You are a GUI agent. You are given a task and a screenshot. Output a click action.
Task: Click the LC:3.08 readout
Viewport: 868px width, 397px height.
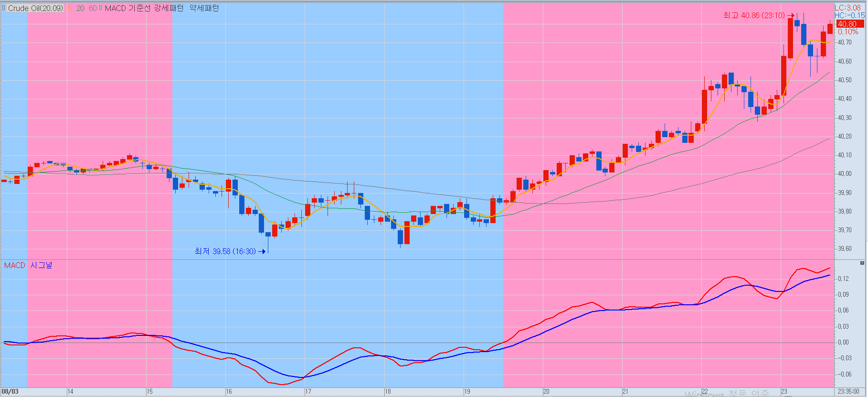pos(847,8)
